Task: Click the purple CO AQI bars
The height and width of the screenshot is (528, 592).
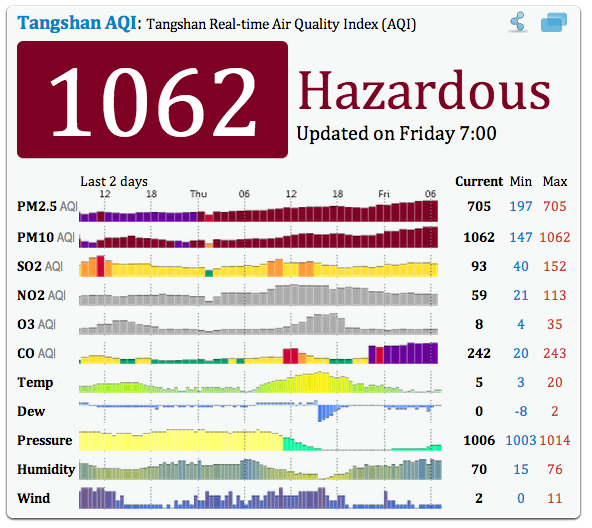Action: 403,353
